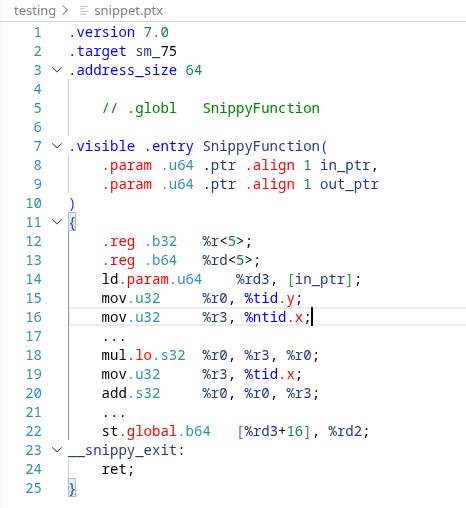
Task: Click line number 16 in gutter
Action: click(34, 317)
